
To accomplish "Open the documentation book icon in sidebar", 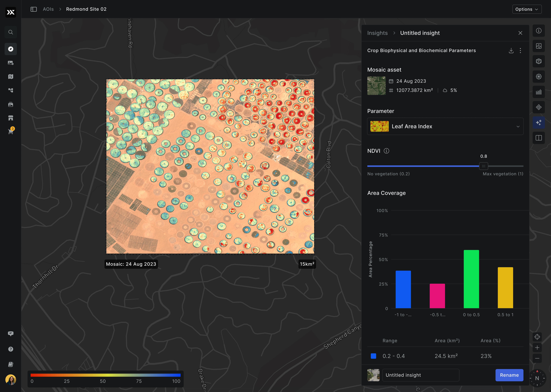I will [11, 364].
